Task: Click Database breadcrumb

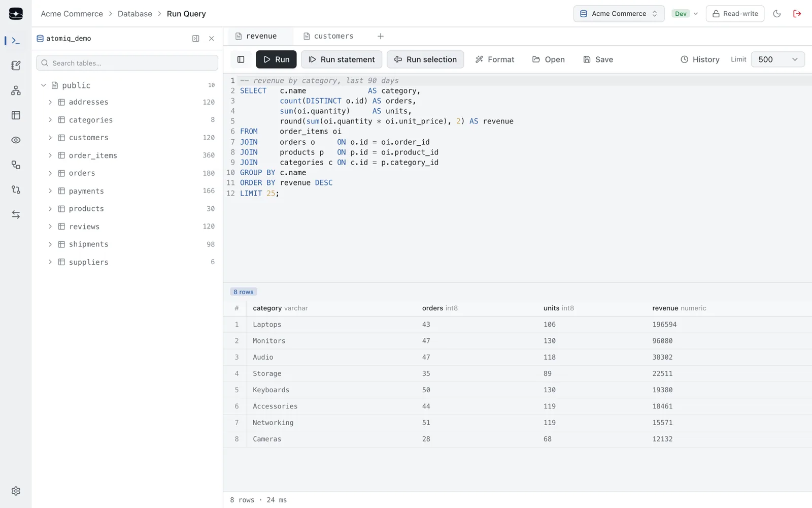Action: tap(135, 14)
